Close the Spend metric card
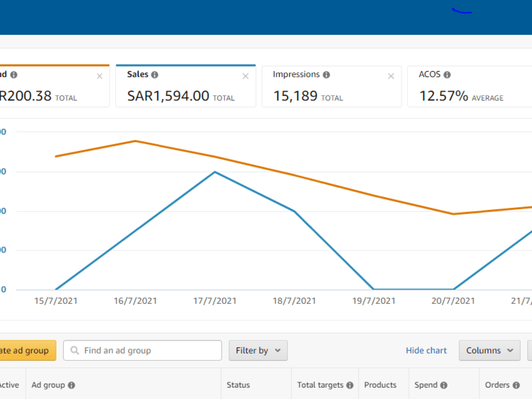532x399 pixels. click(x=99, y=76)
